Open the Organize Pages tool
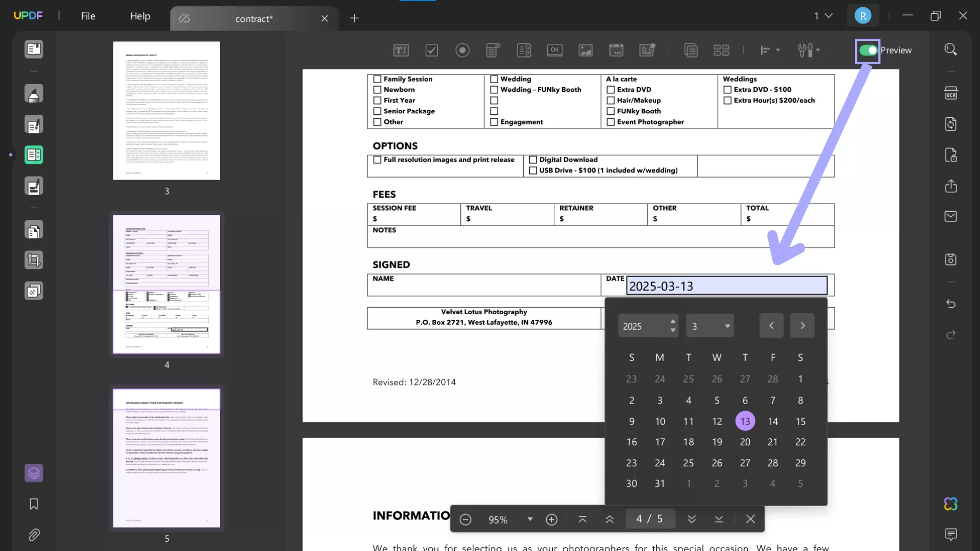Viewport: 980px width, 551px height. click(34, 231)
